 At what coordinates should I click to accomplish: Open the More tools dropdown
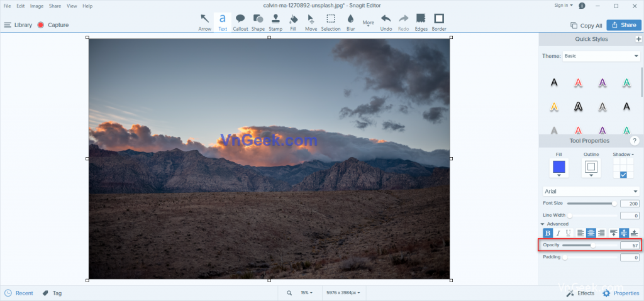pos(369,23)
